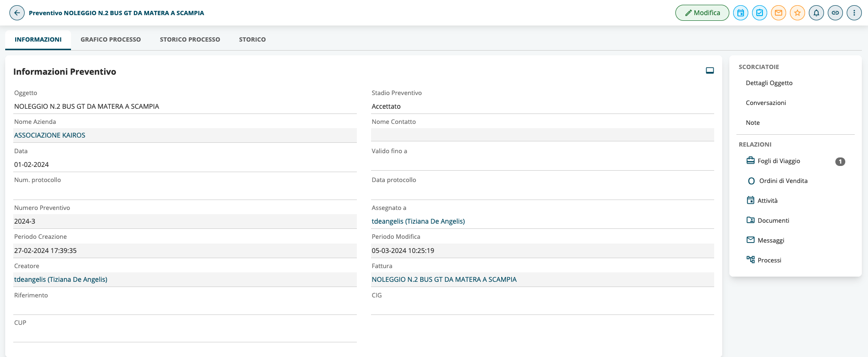The height and width of the screenshot is (357, 868).
Task: Click the Documenti folder icon
Action: pos(751,220)
